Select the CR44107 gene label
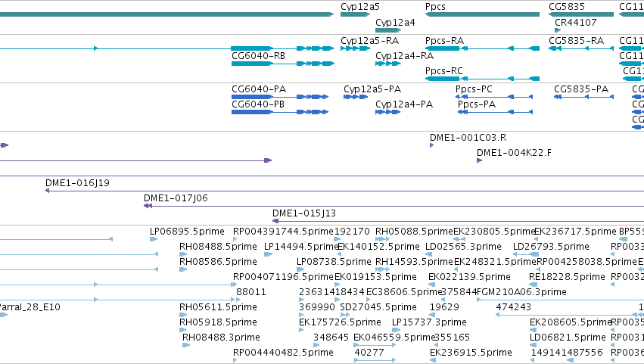The width and height of the screenshot is (644, 364). [576, 23]
